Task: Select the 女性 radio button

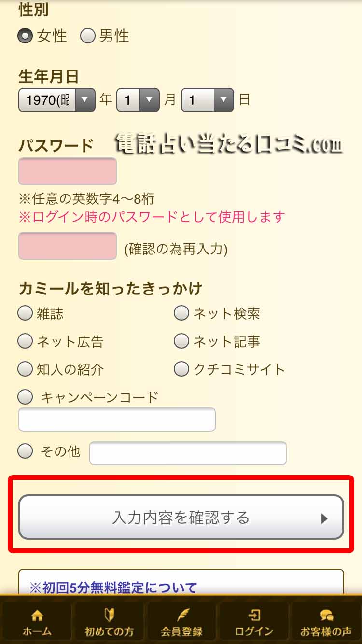Action: pyautogui.click(x=25, y=36)
